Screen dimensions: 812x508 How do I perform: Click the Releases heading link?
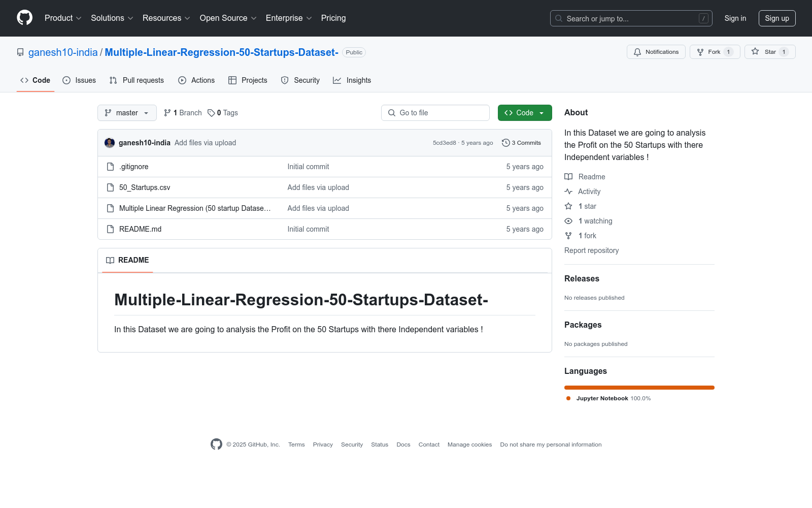tap(582, 278)
